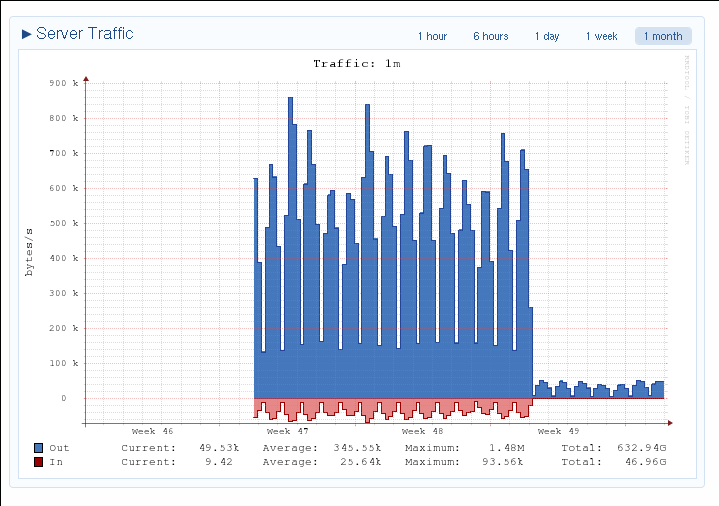Click the In maximum value 93.56k
719x506 pixels.
point(496,463)
